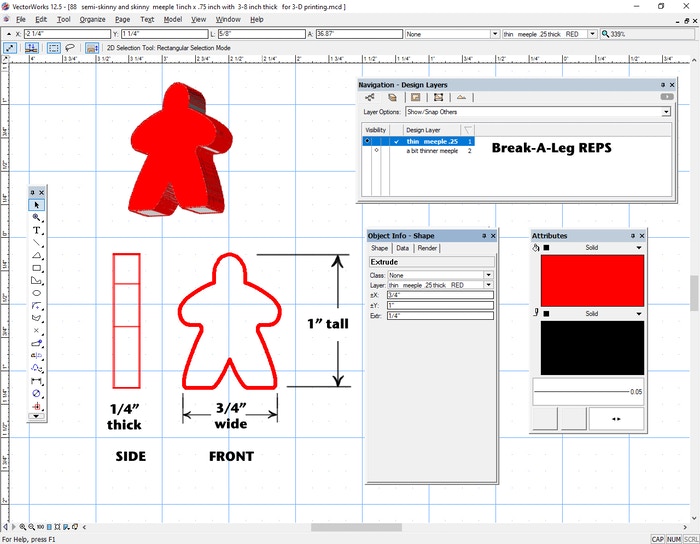The height and width of the screenshot is (544, 700).
Task: Select the Fillet arc tool
Action: [36, 306]
